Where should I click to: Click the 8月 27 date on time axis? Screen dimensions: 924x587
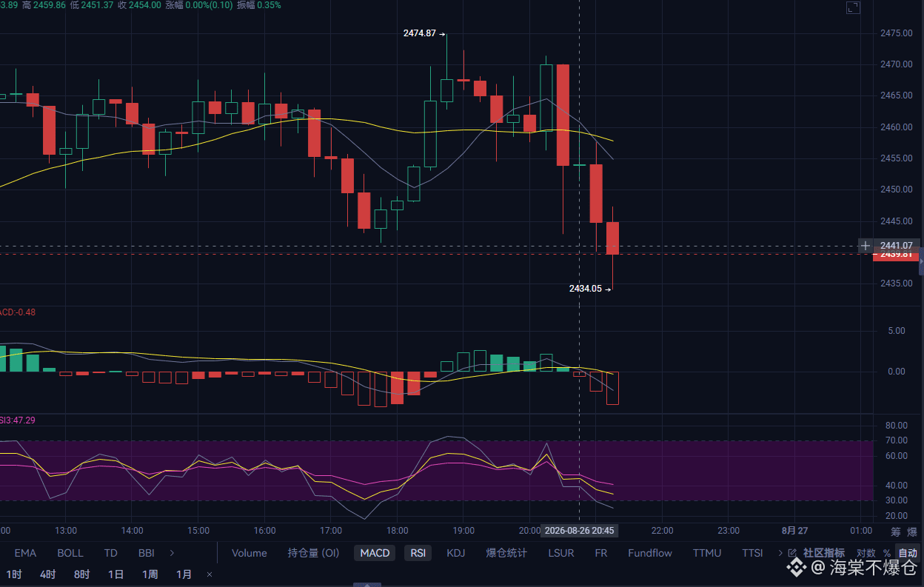coord(794,531)
